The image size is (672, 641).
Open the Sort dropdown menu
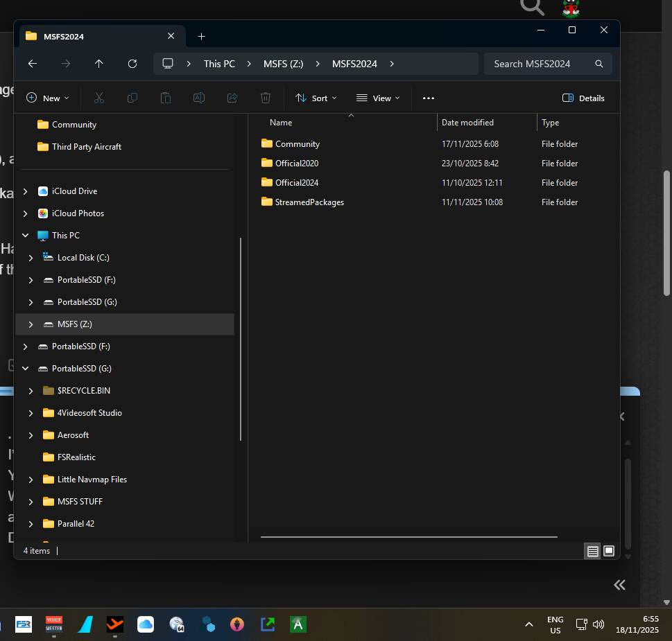coord(316,98)
